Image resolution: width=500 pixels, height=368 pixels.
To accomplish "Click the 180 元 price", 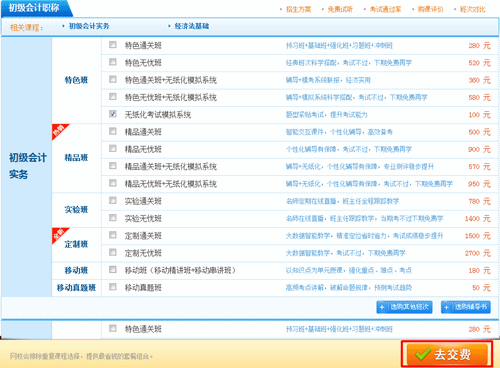I will tap(480, 271).
